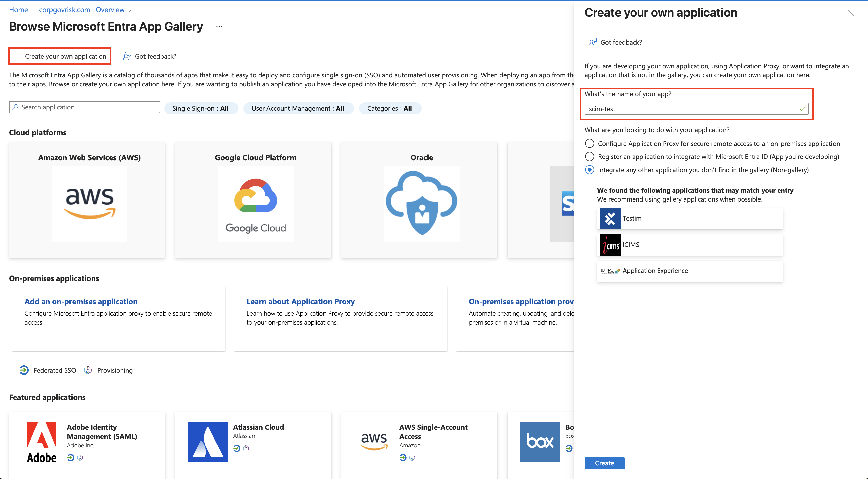Open the Atlassian Cloud featured app logo
The height and width of the screenshot is (479, 868).
pos(208,442)
